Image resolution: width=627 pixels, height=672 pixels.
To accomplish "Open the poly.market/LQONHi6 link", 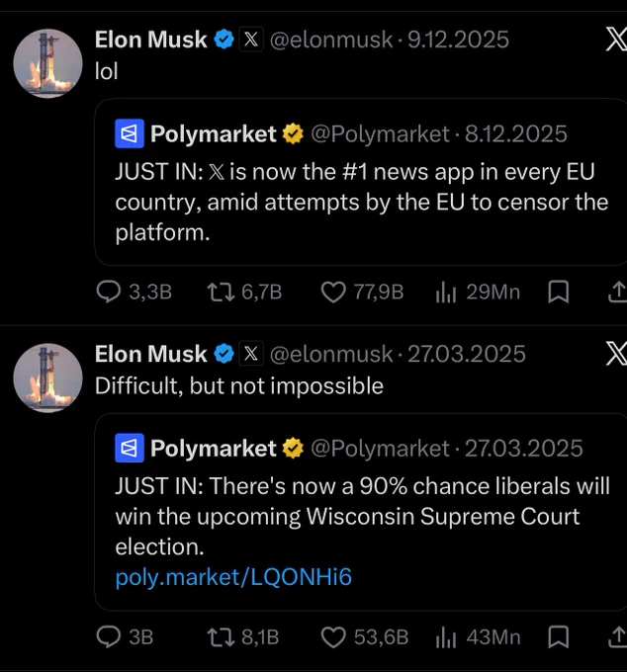I will [233, 577].
